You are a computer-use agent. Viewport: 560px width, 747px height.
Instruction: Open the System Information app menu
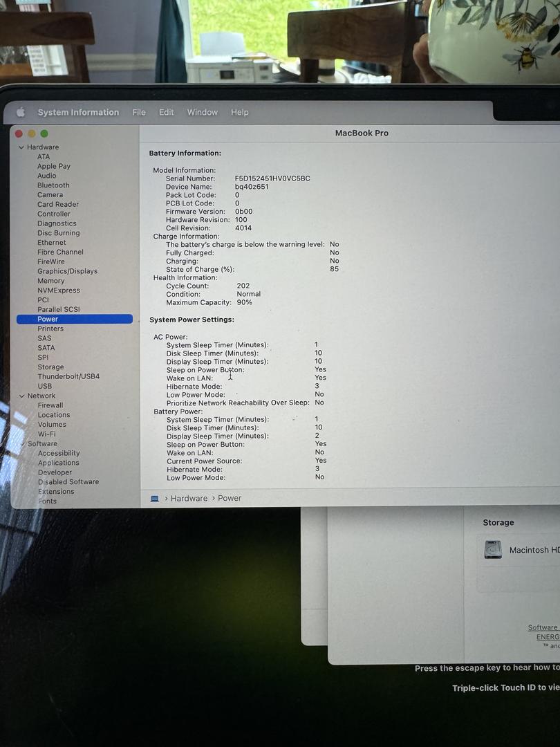click(78, 113)
